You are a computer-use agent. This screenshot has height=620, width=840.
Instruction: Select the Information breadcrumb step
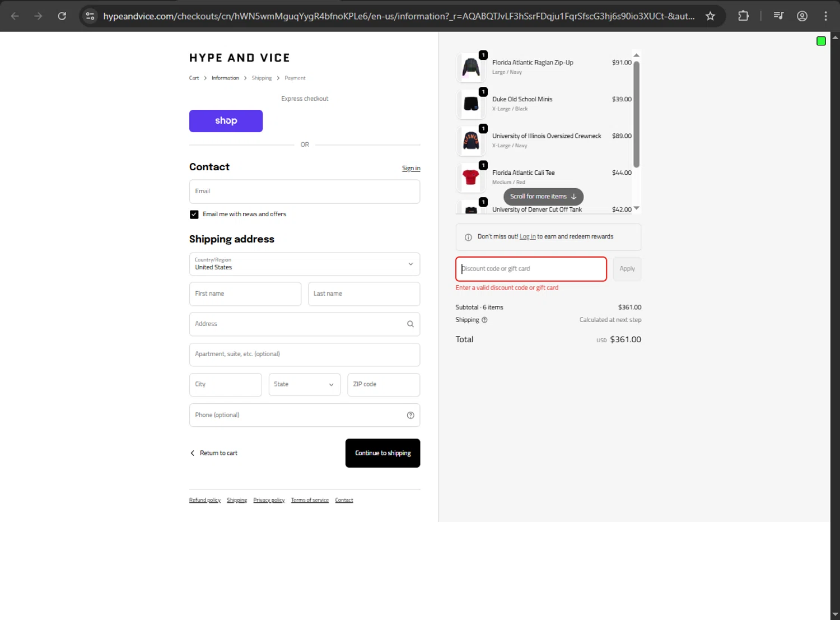click(225, 78)
